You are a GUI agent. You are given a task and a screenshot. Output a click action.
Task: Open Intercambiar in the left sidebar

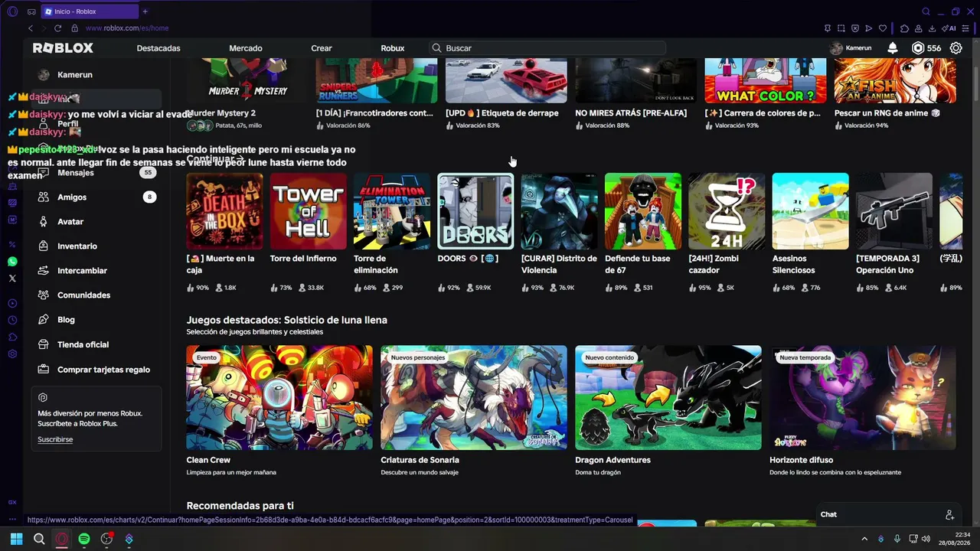(97, 270)
